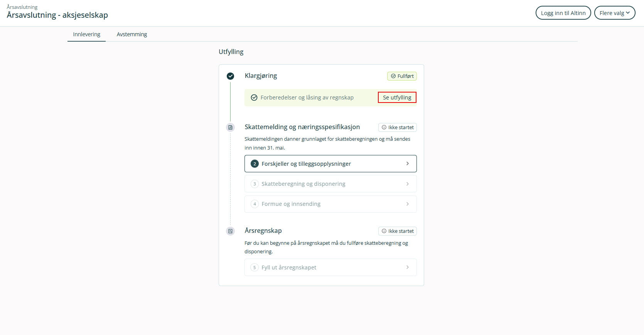Image resolution: width=644 pixels, height=335 pixels.
Task: Open the Flere valg dropdown
Action: (614, 13)
